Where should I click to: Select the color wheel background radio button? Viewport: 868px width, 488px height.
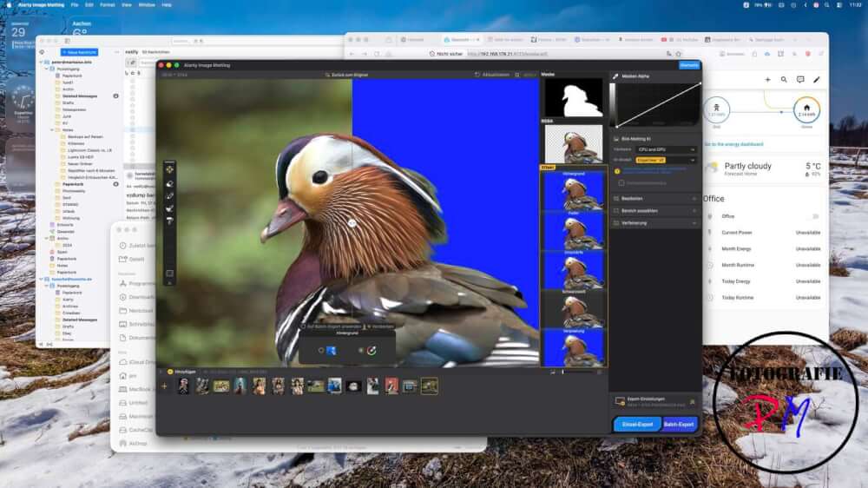tap(361, 350)
